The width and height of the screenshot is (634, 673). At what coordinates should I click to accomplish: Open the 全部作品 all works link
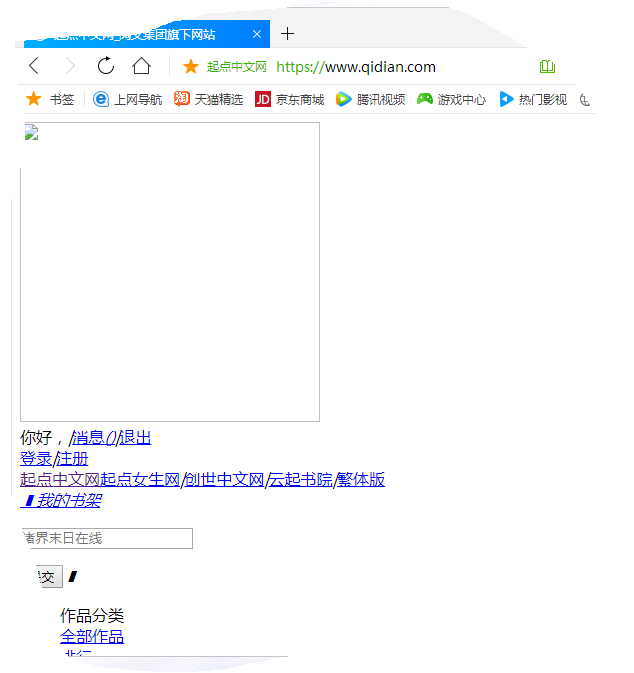point(92,637)
